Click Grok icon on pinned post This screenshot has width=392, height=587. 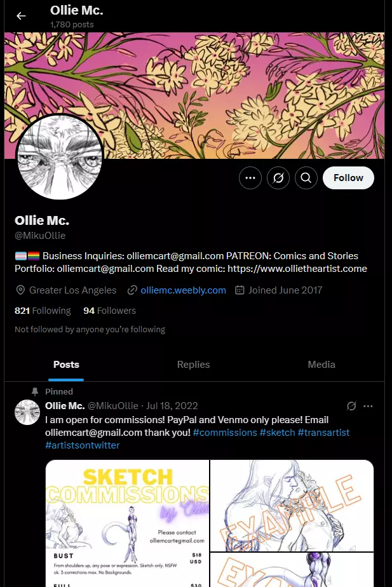[351, 406]
